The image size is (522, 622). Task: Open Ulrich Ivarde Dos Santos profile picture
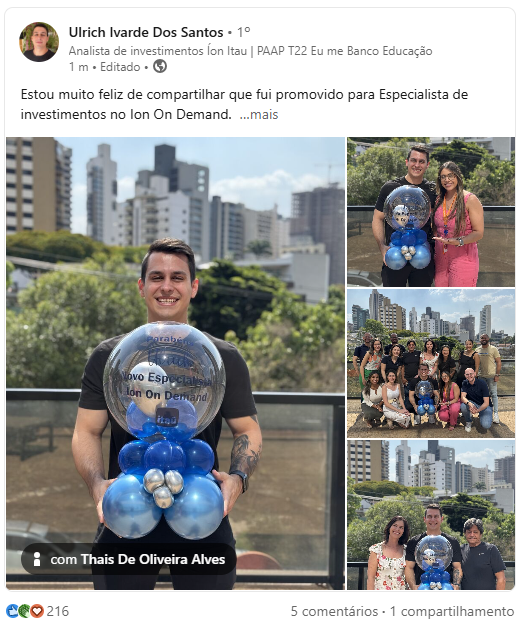point(39,42)
